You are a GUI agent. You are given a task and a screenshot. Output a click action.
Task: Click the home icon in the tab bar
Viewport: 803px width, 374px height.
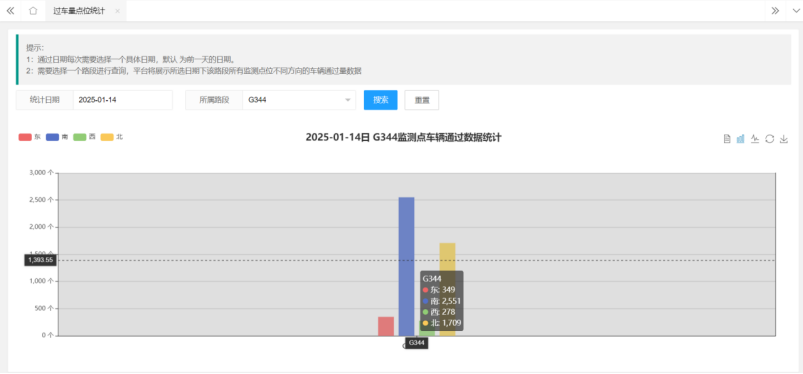(x=33, y=11)
